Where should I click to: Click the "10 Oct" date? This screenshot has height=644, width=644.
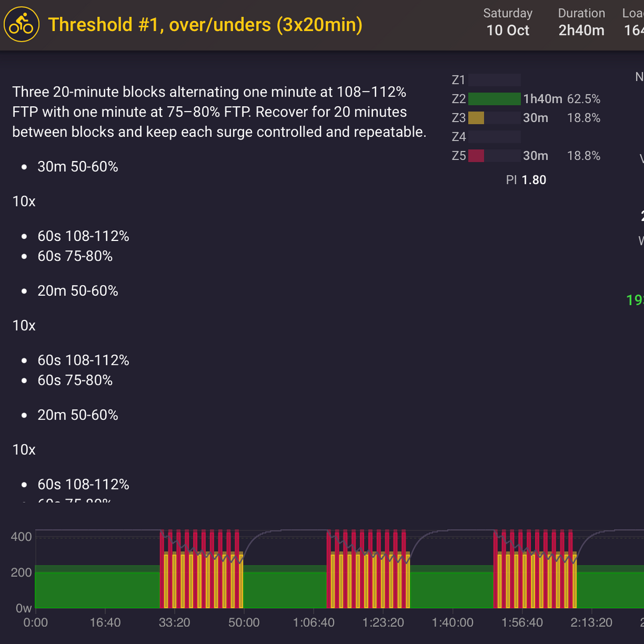point(508,31)
